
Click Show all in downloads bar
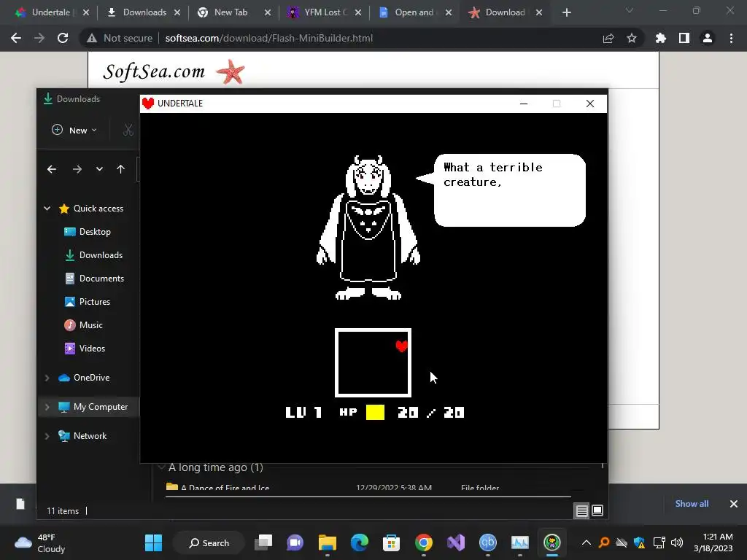pos(692,504)
